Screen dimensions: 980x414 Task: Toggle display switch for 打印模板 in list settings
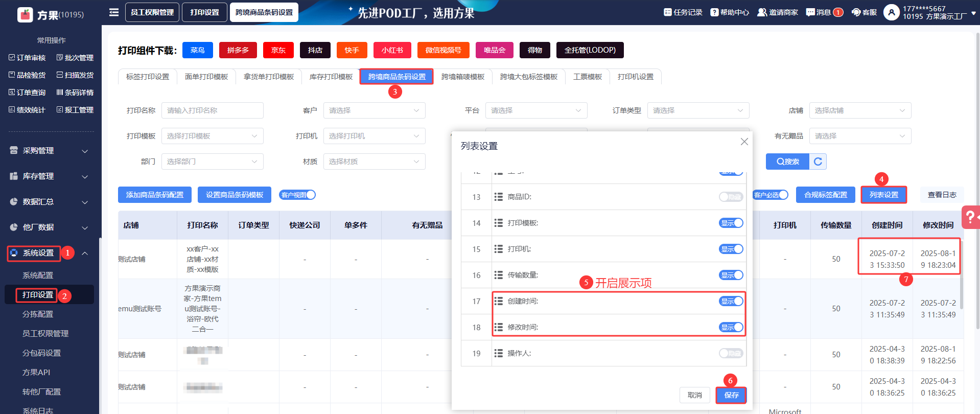(x=731, y=223)
